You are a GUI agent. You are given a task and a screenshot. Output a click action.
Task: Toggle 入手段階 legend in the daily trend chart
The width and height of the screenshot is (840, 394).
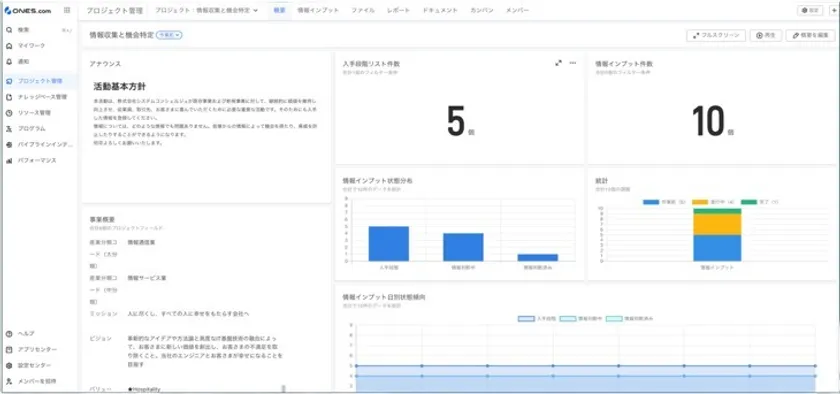[537, 318]
